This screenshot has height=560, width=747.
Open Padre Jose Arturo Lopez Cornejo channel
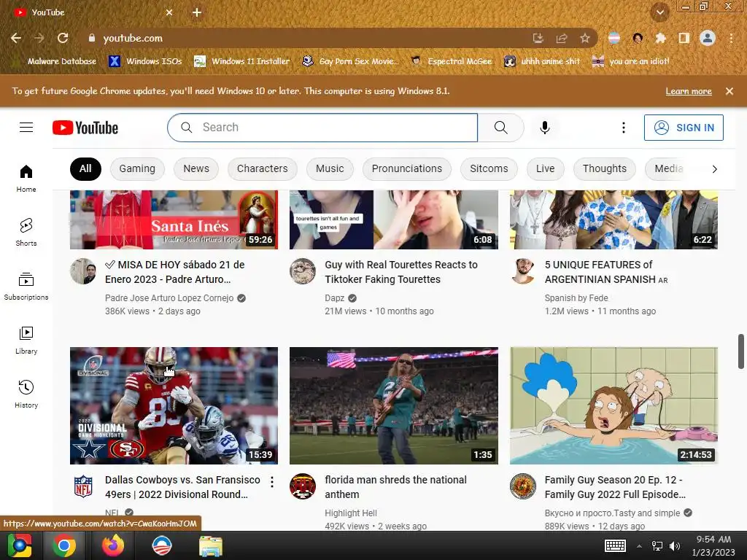click(169, 298)
